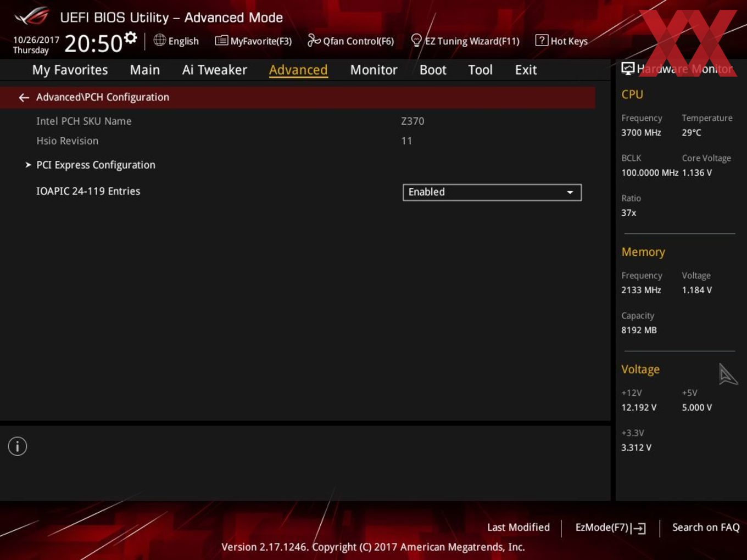Click the Ratio 37x value
The image size is (747, 560).
point(629,212)
